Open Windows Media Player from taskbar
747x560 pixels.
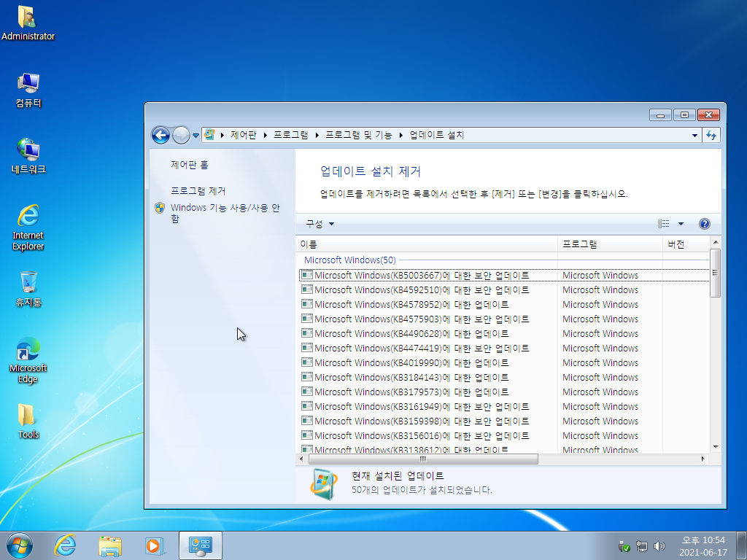pyautogui.click(x=155, y=545)
